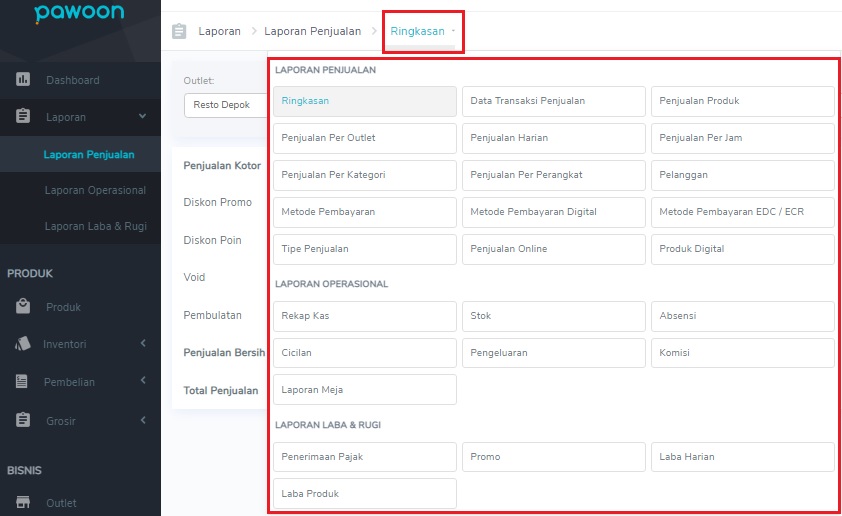Screen dimensions: 842x516
Task: Click the Inventori icon in sidebar
Action: (x=23, y=344)
